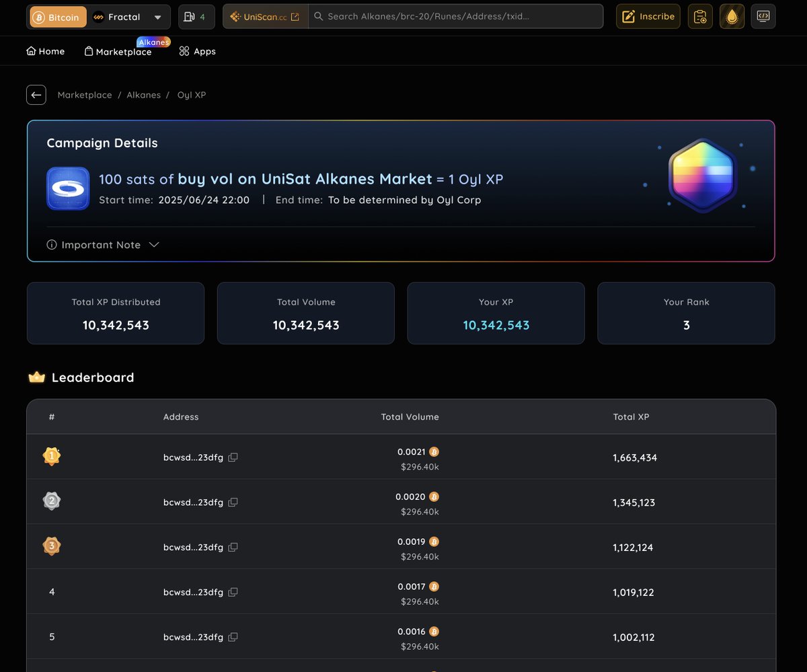Click the Oyl campaign logo
807x672 pixels.
click(68, 188)
